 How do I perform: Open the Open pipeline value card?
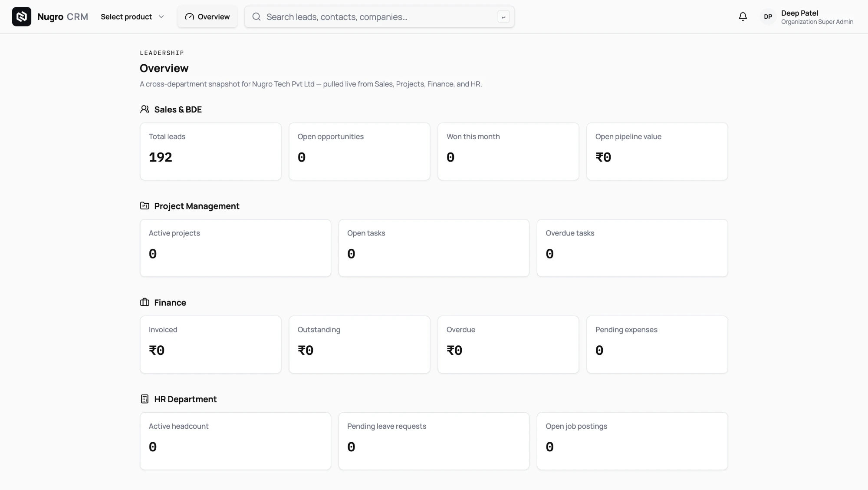[x=657, y=151]
